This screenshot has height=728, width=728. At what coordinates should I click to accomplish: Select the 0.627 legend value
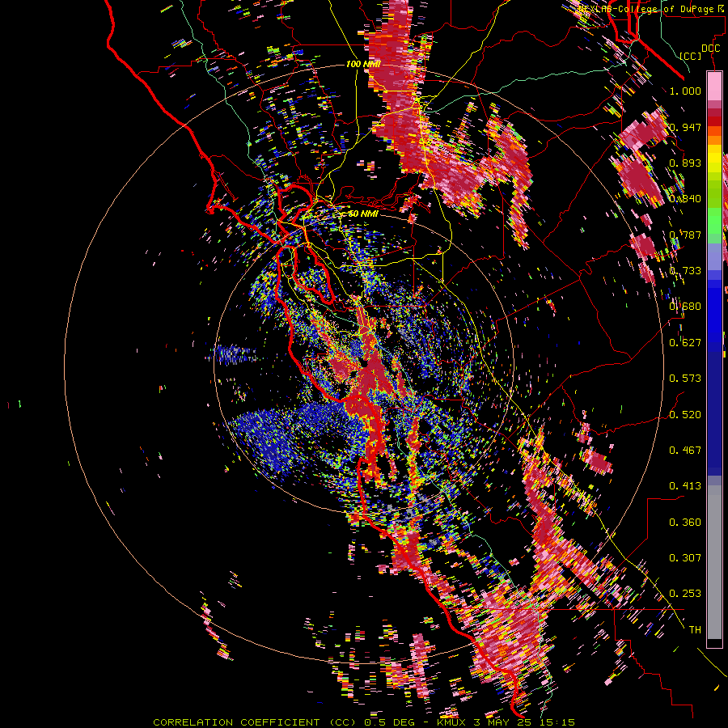[685, 343]
